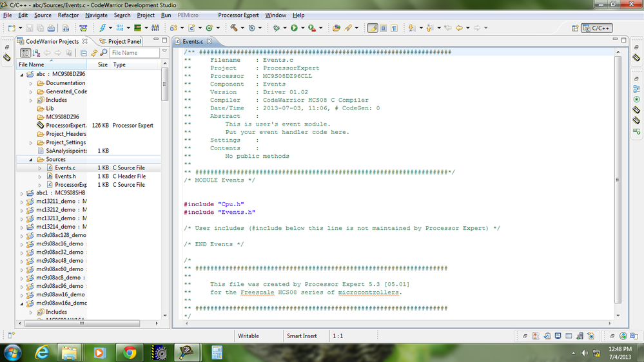Click the Smart Insert status bar field
The width and height of the screenshot is (644, 362).
point(302,336)
